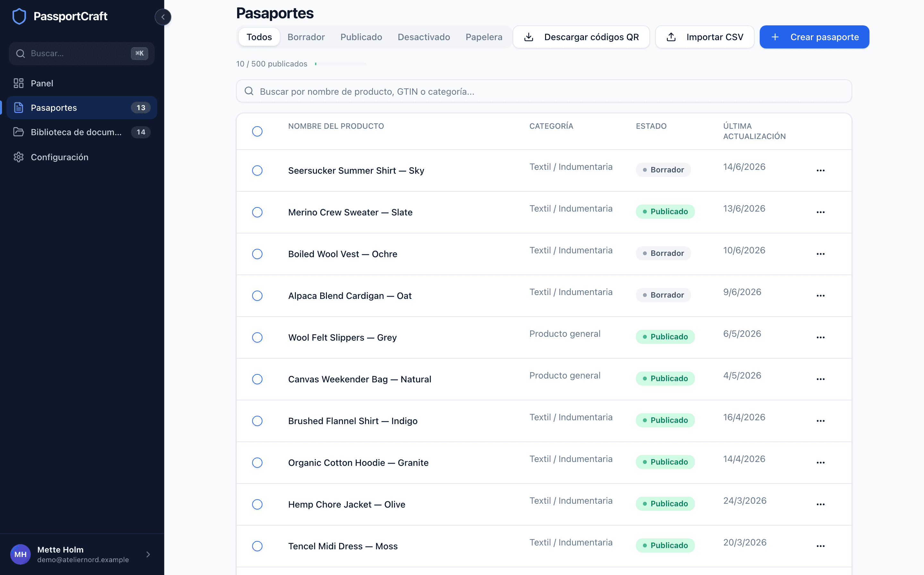Select the Brushed Flannel Shirt — Indigo row checkbox

pos(257,421)
